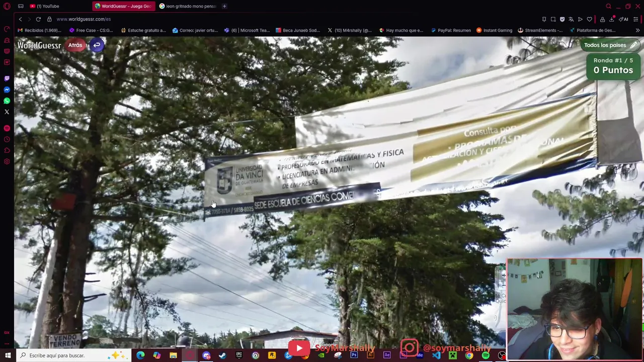
Task: Open the Microsoft Teams bookmark
Action: click(x=247, y=30)
